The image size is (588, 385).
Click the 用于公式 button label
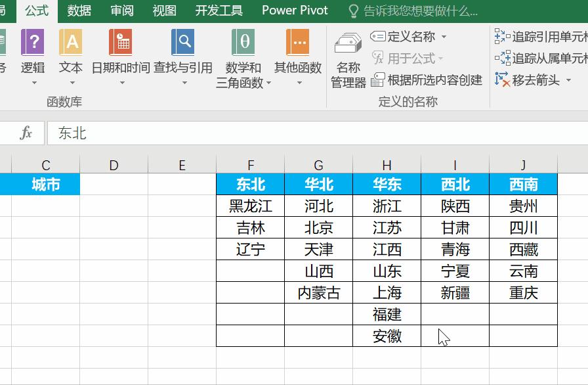pos(411,58)
